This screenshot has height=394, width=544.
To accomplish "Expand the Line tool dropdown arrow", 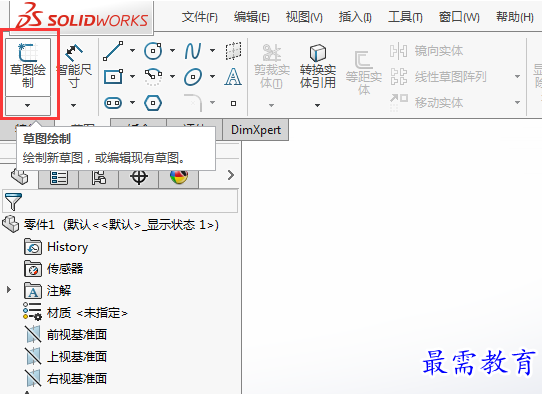I will (x=133, y=51).
